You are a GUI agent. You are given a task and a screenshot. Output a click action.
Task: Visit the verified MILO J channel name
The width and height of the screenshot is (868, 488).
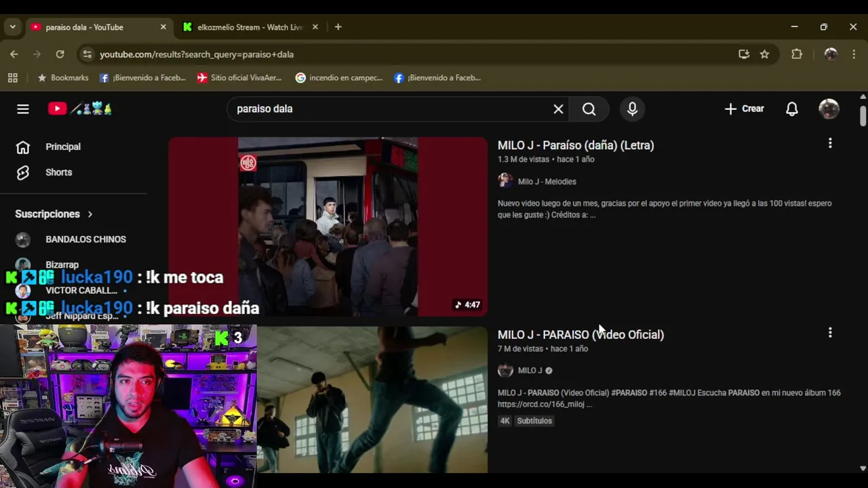pos(530,371)
